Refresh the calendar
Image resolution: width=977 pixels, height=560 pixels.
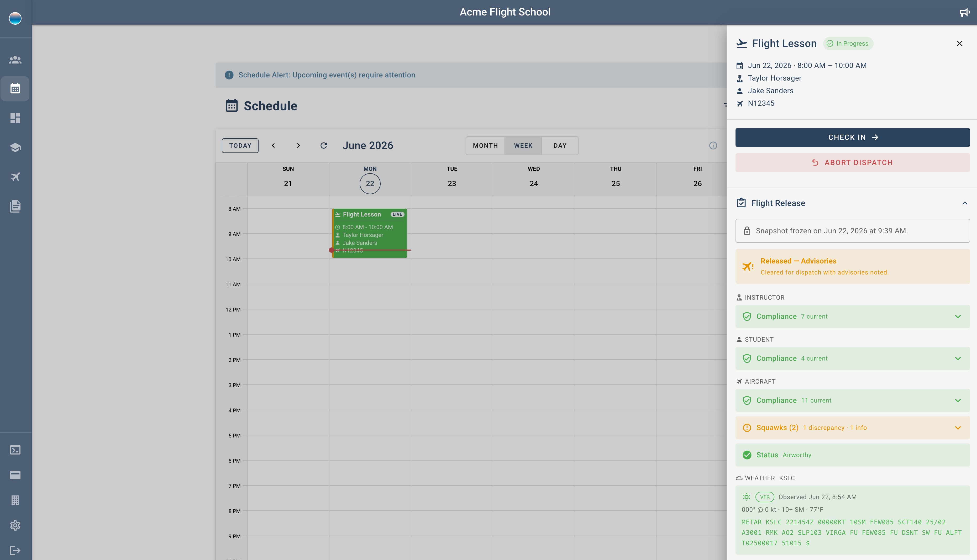point(323,145)
